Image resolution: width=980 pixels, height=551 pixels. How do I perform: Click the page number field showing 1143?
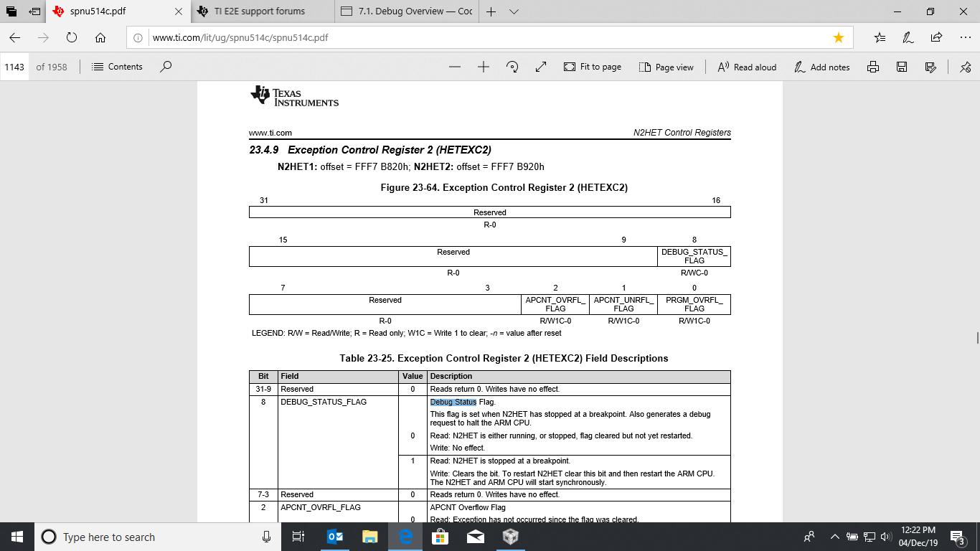(x=15, y=67)
